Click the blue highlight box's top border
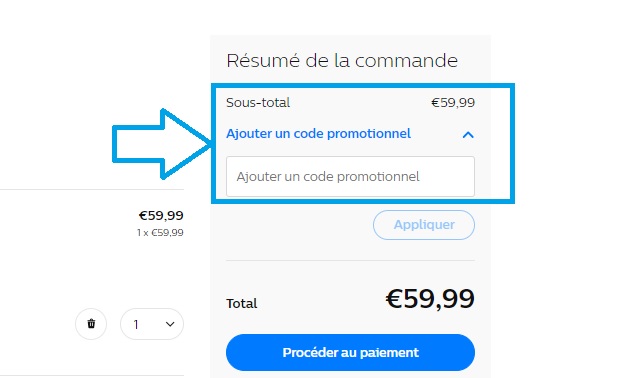The width and height of the screenshot is (624, 378). pyautogui.click(x=363, y=86)
